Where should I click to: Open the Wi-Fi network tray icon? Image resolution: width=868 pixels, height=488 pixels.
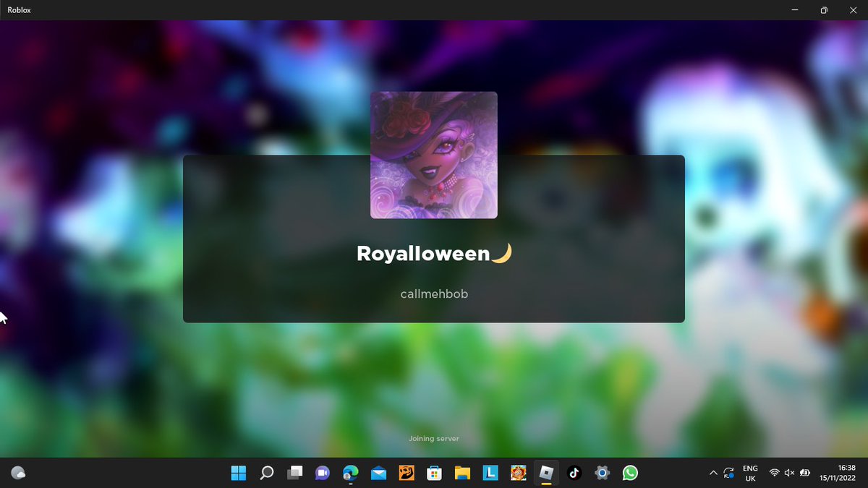(775, 473)
